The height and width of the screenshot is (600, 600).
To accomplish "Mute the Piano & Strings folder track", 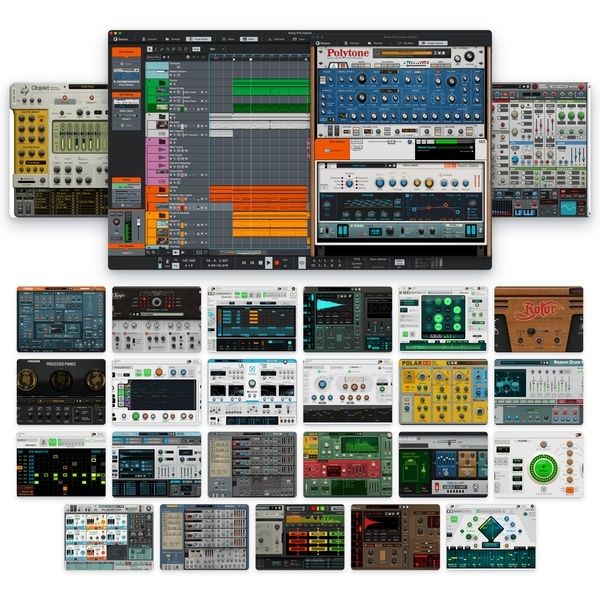I will [x=171, y=217].
